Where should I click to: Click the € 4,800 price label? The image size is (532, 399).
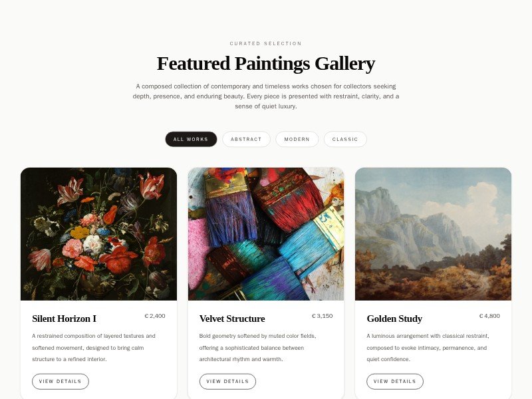[x=489, y=316]
